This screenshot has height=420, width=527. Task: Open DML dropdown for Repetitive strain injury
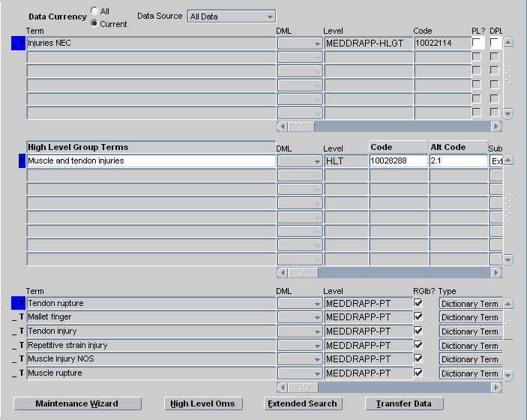[x=300, y=346]
